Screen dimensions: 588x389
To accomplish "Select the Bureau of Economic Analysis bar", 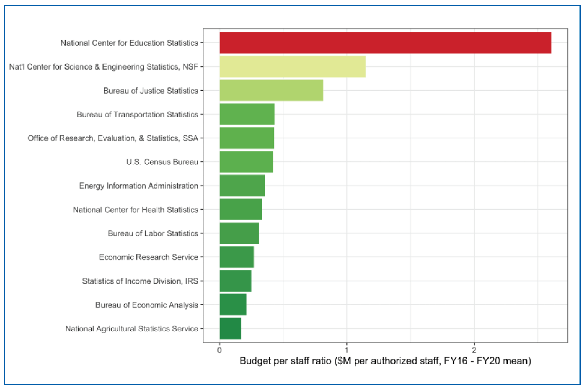I will tap(232, 305).
